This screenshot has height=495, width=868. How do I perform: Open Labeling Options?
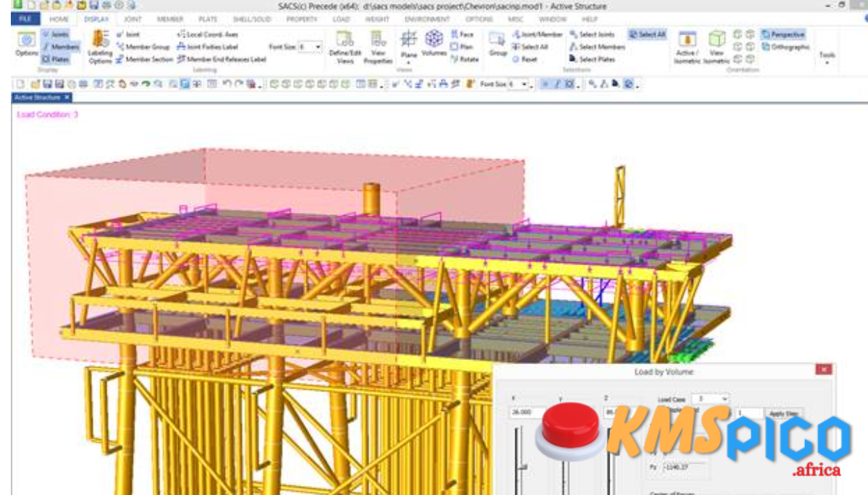(100, 47)
